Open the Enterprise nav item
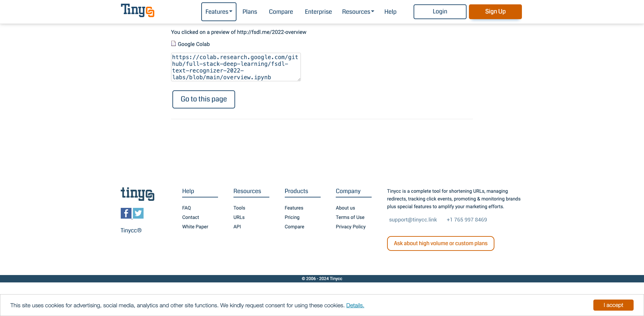Viewport: 644px width, 316px height. tap(318, 12)
